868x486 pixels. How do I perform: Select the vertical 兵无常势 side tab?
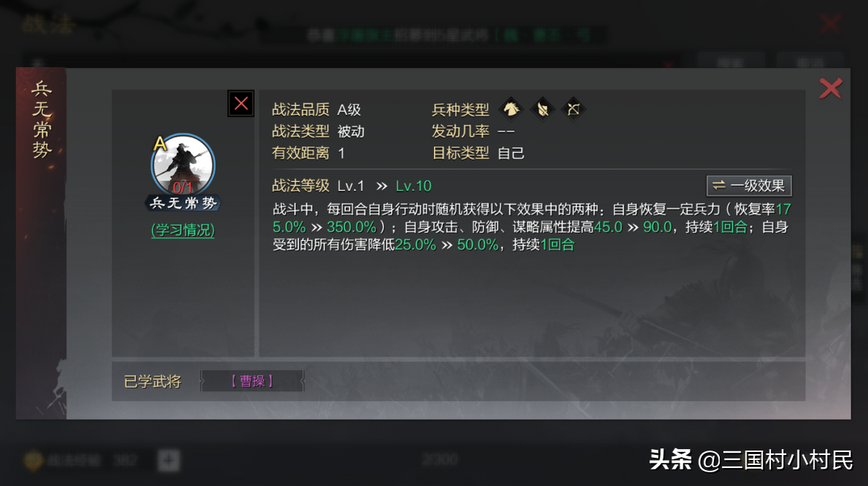coord(42,120)
